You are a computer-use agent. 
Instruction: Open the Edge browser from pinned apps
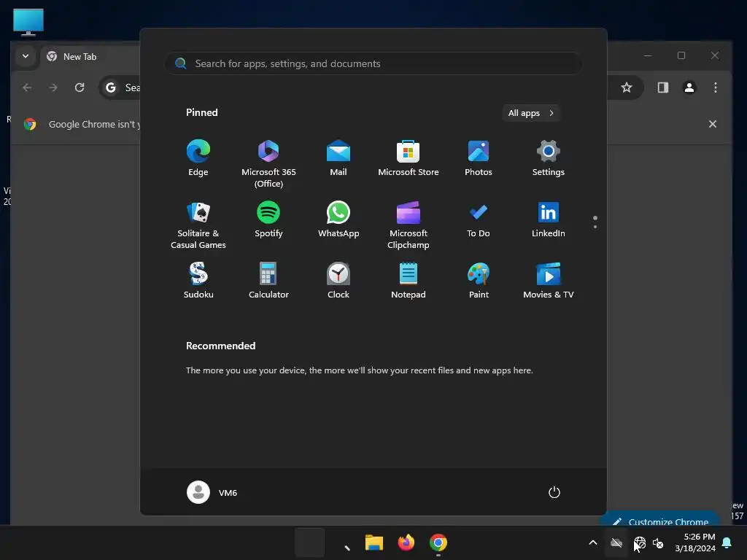[198, 158]
